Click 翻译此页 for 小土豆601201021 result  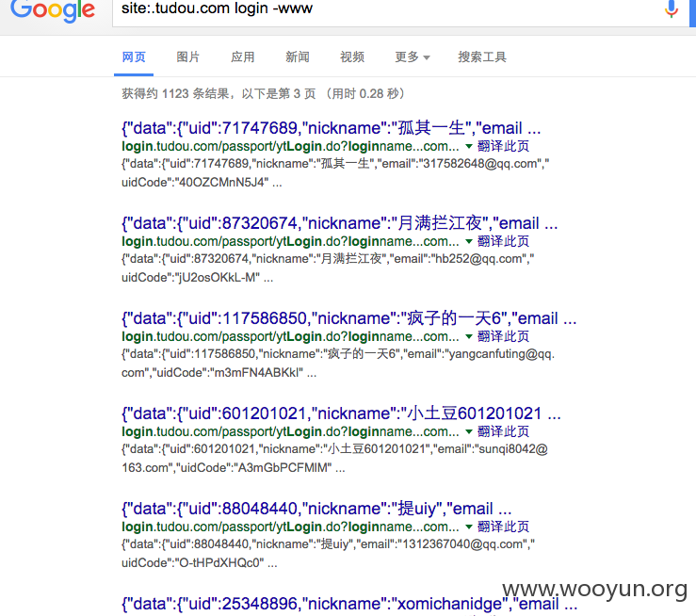(x=503, y=431)
